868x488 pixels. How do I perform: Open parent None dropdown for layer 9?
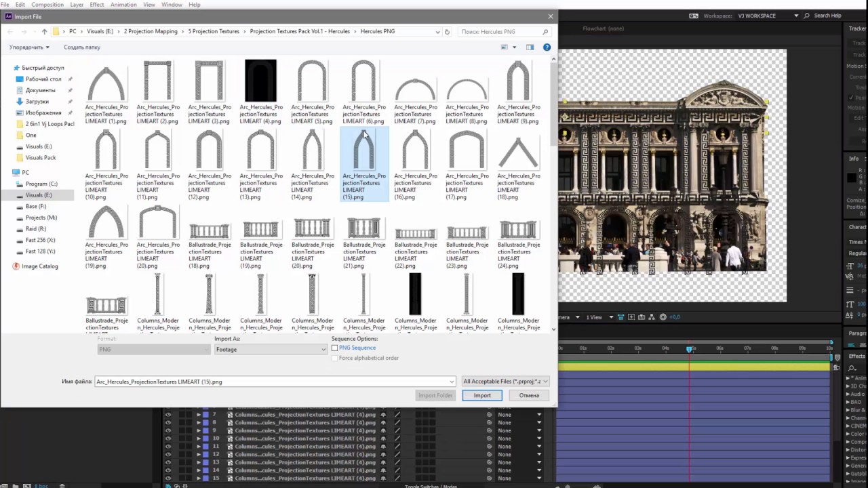coord(519,430)
